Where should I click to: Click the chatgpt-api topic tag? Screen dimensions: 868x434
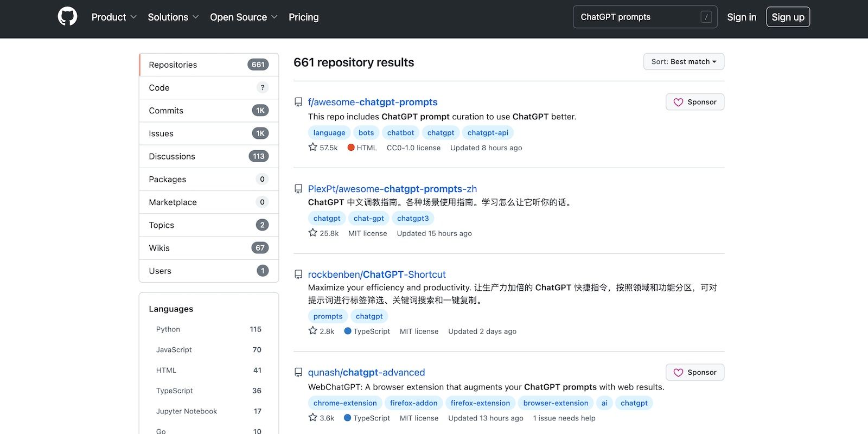point(488,132)
